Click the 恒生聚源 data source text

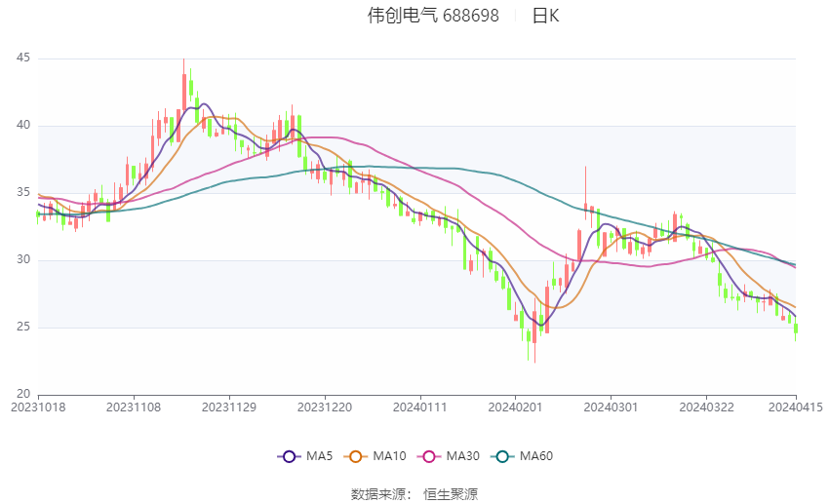pos(451,494)
